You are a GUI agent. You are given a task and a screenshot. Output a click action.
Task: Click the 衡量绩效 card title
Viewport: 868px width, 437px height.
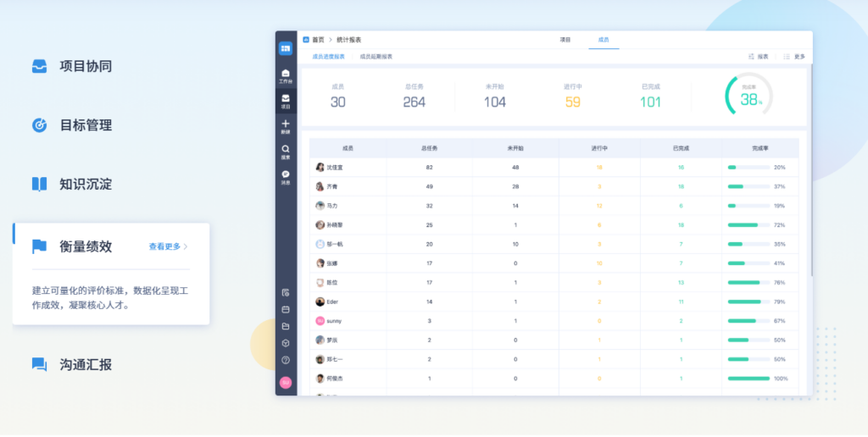click(86, 246)
